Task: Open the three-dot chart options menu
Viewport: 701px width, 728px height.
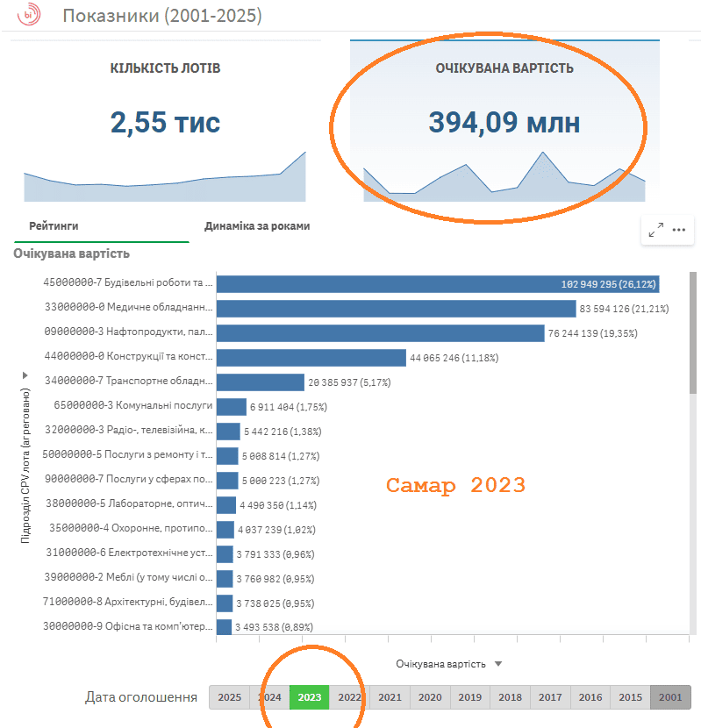Action: 678,230
